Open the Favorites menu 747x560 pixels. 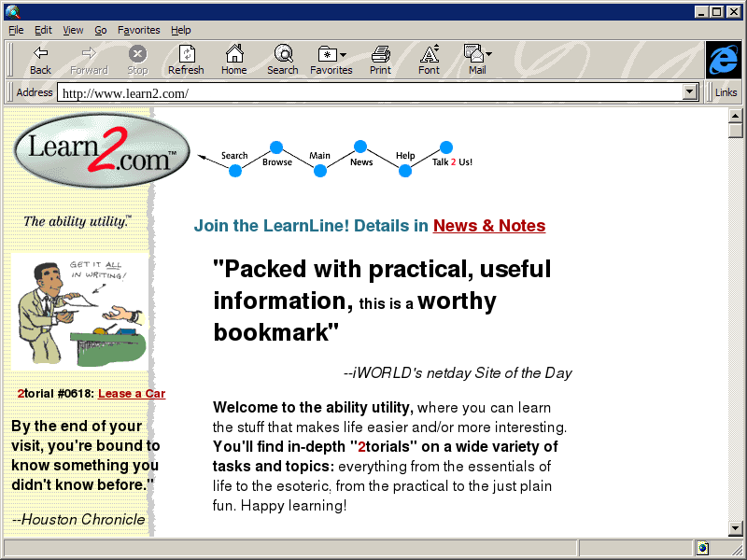138,30
